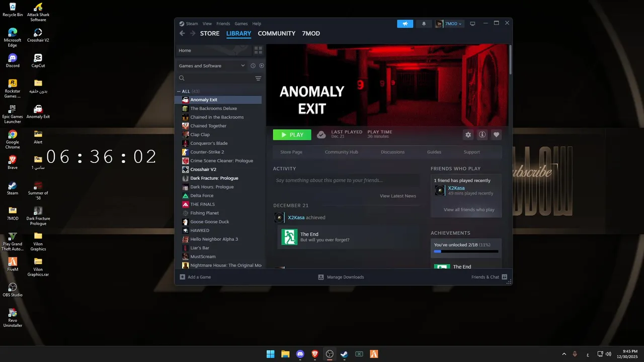The image size is (644, 362).
Task: Select the Discord desktop shortcut
Action: [x=13, y=61]
